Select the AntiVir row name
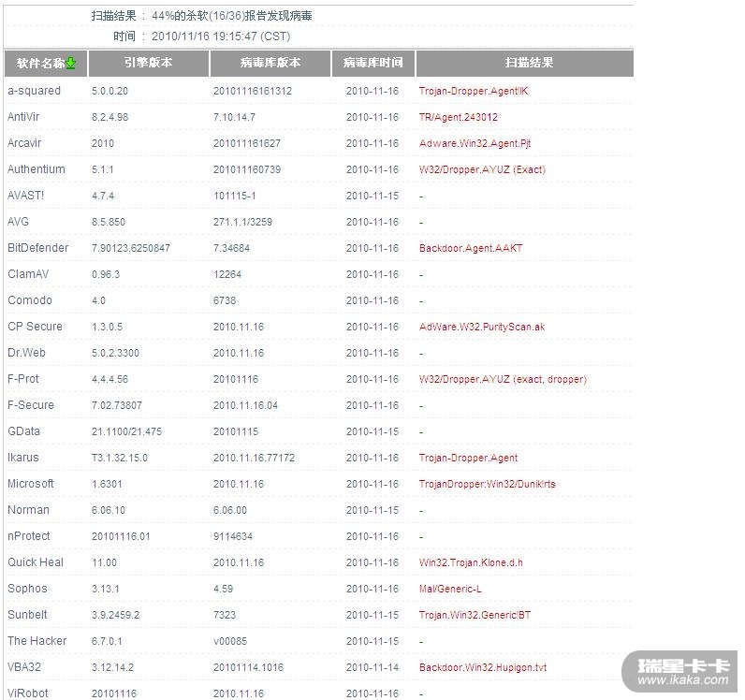The image size is (745, 700). 23,117
